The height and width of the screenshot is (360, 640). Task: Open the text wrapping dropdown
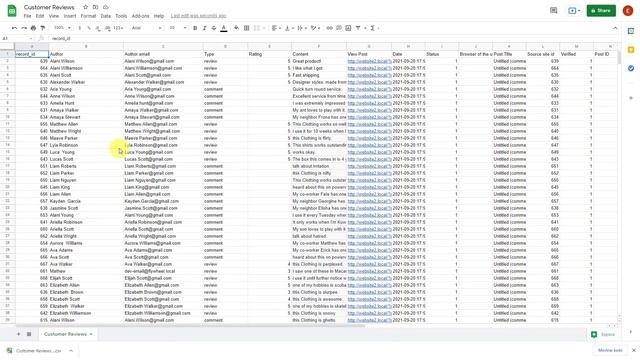[x=302, y=28]
